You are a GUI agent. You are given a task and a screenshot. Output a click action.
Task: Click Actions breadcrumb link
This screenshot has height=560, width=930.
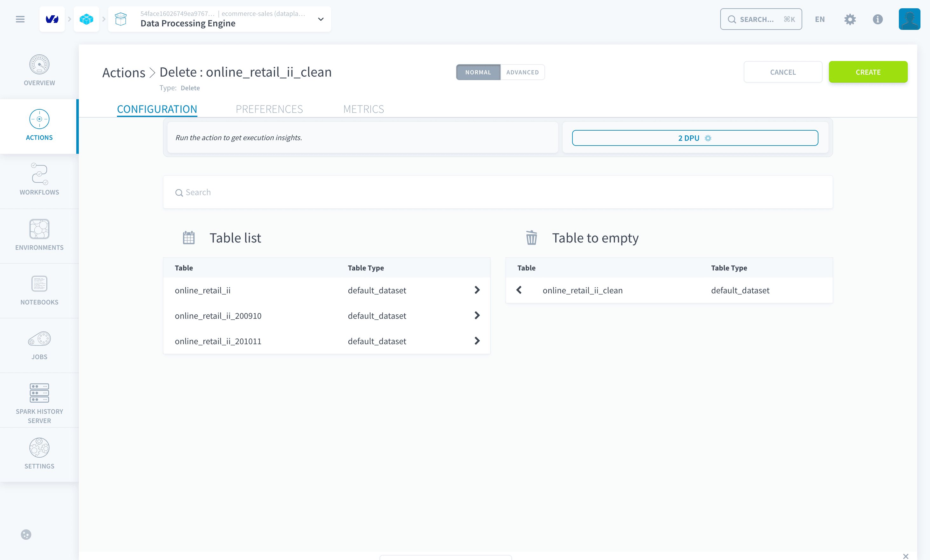point(124,72)
